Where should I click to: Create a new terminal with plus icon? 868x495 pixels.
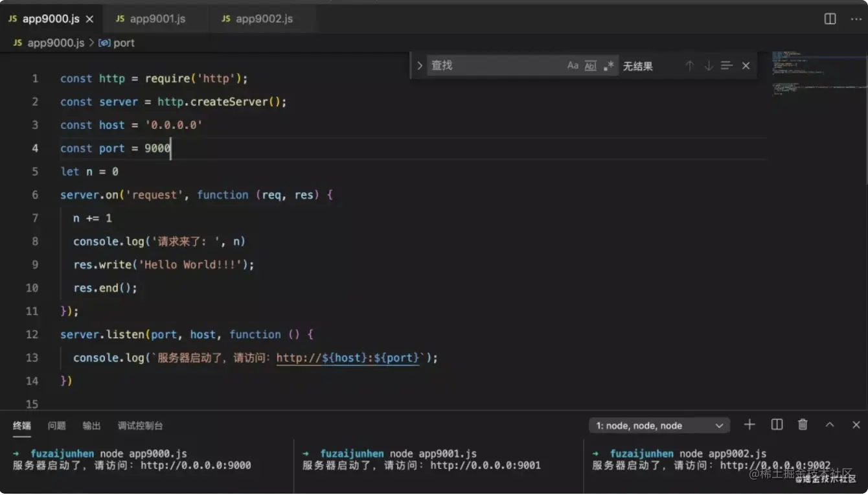click(749, 425)
